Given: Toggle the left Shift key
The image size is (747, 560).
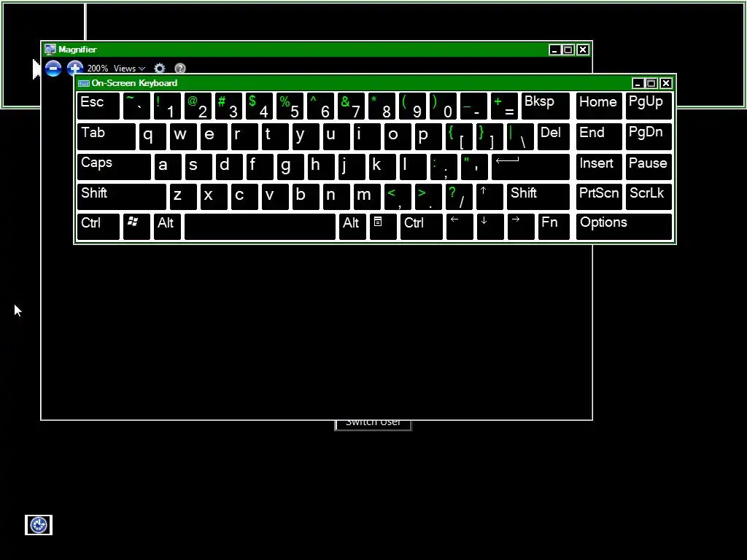Looking at the screenshot, I should tap(122, 197).
